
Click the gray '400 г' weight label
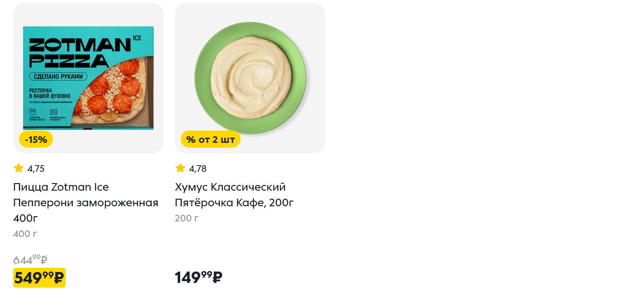(x=25, y=234)
